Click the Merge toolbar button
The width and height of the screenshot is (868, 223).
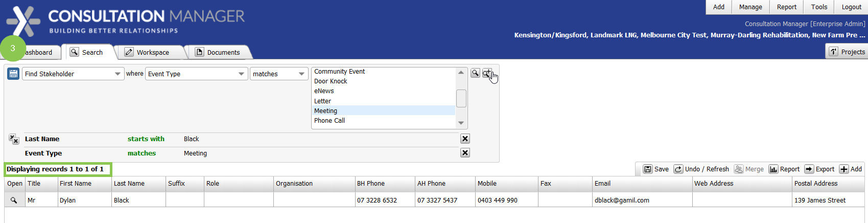[x=749, y=169]
